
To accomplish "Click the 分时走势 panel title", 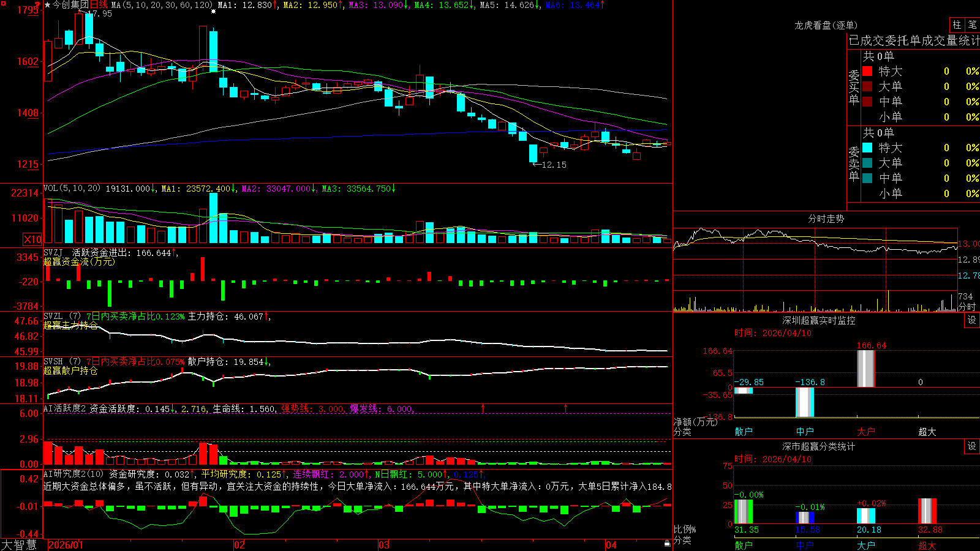I will 826,219.
